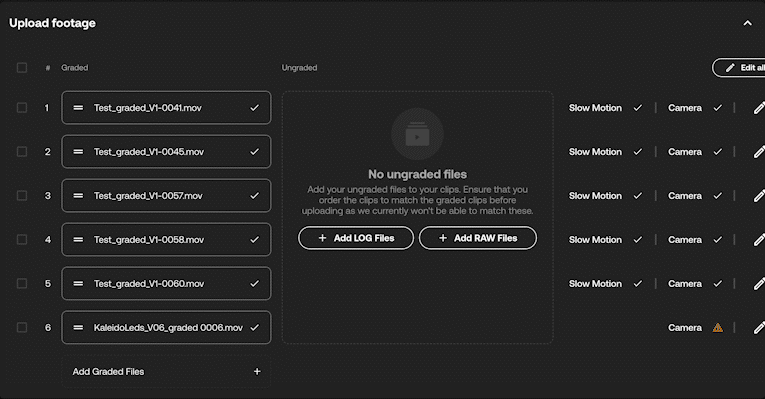The height and width of the screenshot is (399, 765).
Task: Click Slow Motion checkmark in row 3
Action: coord(638,196)
